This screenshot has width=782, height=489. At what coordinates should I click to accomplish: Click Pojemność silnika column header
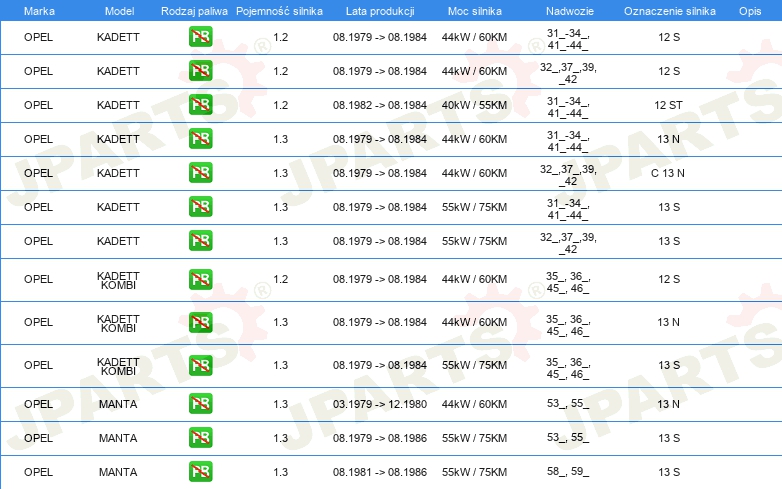tap(279, 11)
